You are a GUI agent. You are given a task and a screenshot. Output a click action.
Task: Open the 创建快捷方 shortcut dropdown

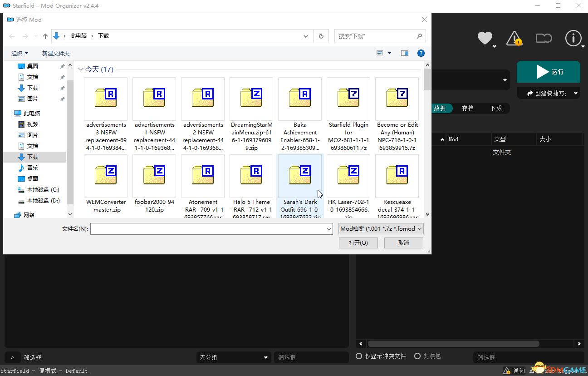[548, 93]
